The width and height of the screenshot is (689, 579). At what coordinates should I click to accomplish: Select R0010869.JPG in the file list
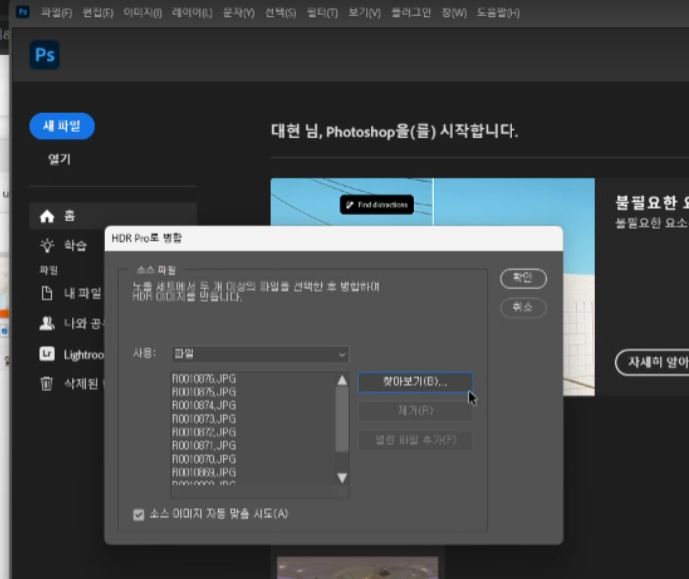pos(204,473)
